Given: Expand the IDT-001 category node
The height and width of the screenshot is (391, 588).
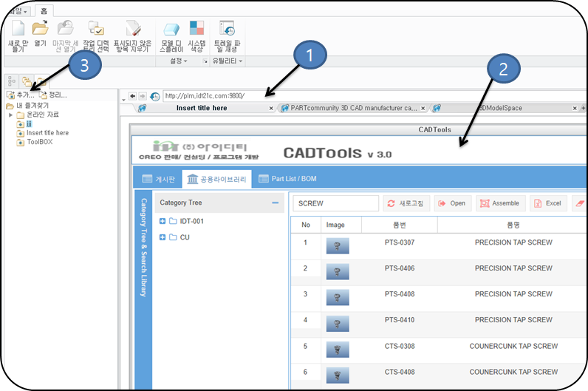Looking at the screenshot, I should point(163,221).
